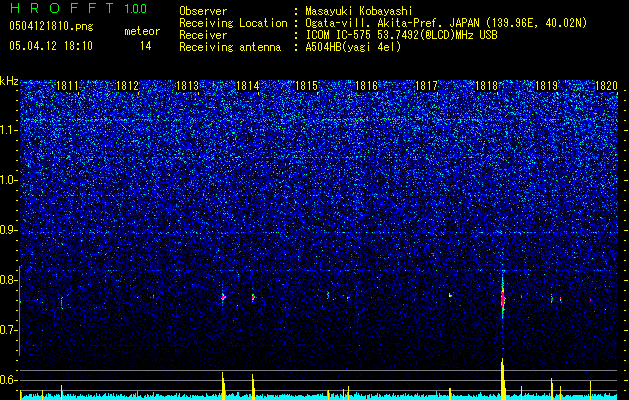Select the ICOM IC-575 53.7492 MHz receiver text
This screenshot has height=400, width=629.
tap(401, 35)
